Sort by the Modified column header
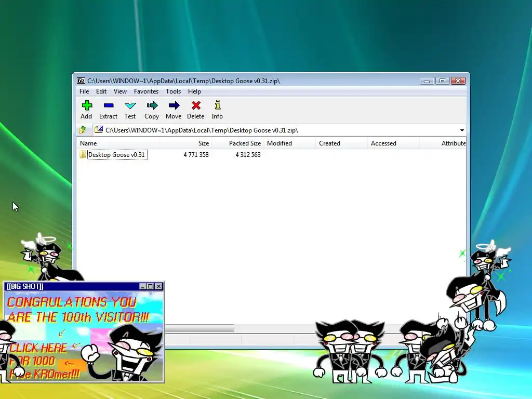 [290, 143]
